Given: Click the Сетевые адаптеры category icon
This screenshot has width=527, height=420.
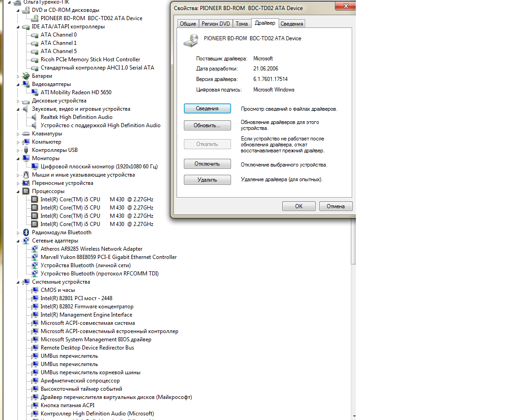Looking at the screenshot, I should pos(26,241).
